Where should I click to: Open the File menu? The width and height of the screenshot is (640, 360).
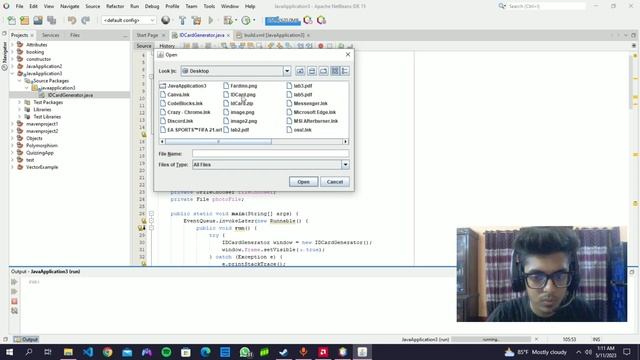[20, 7]
